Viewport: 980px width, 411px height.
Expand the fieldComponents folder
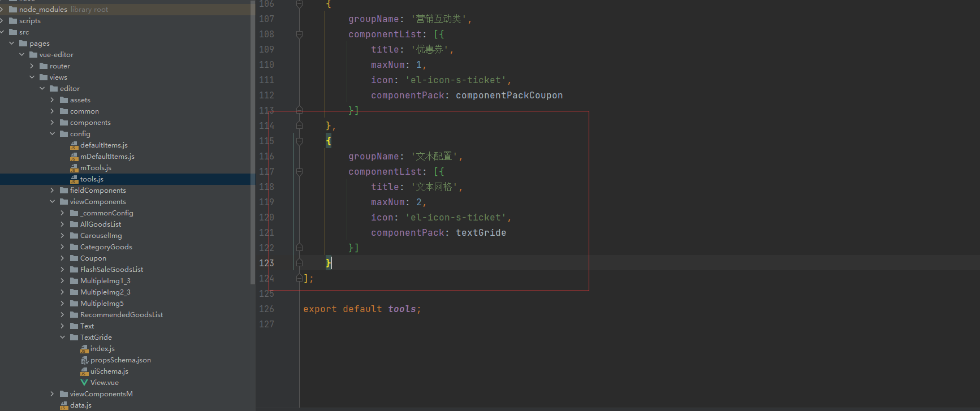pos(52,191)
